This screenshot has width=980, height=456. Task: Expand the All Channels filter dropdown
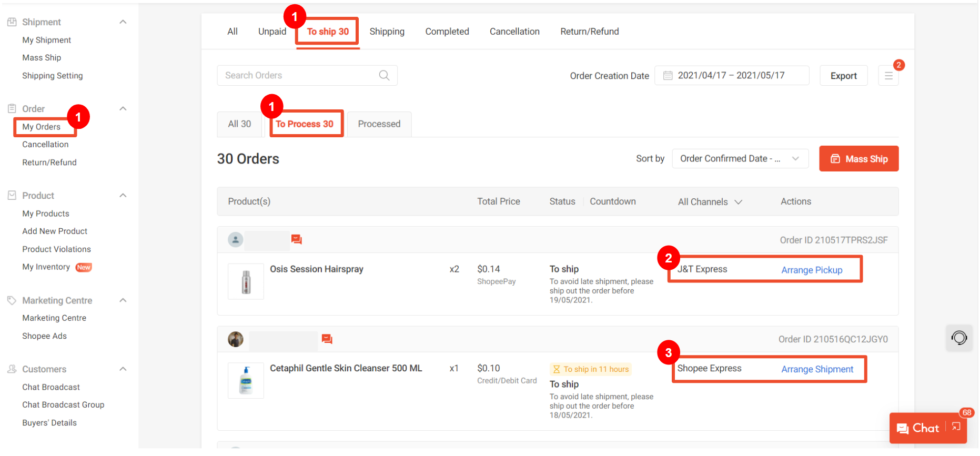pos(710,202)
